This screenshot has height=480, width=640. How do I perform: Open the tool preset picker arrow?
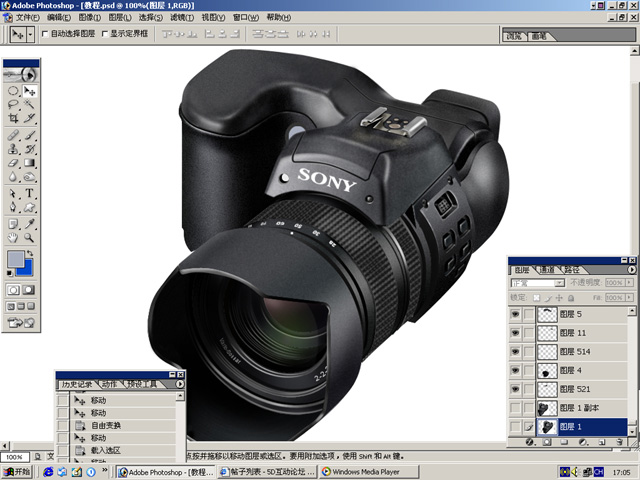pos(30,34)
